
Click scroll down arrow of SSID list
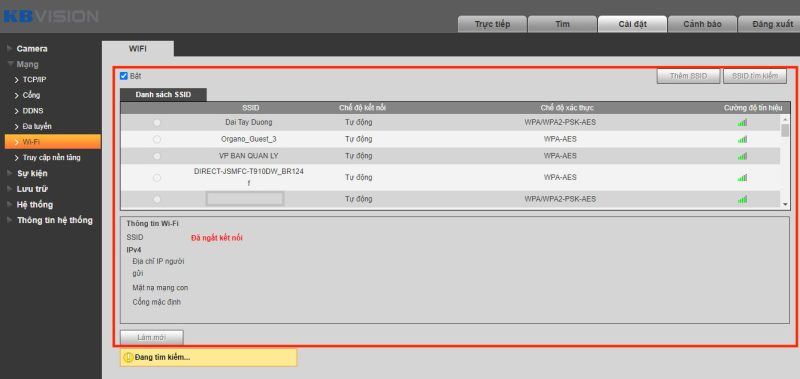pyautogui.click(x=785, y=204)
